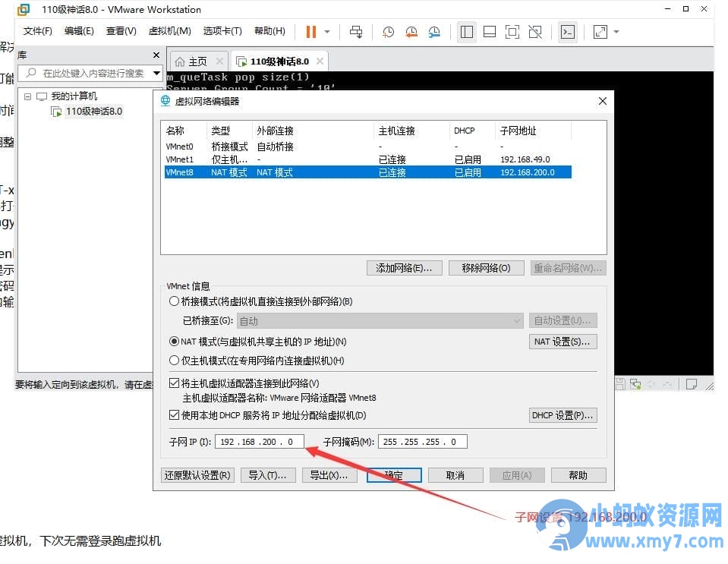Select 110级神话8.0 in library tree
The height and width of the screenshot is (564, 728).
tap(94, 112)
